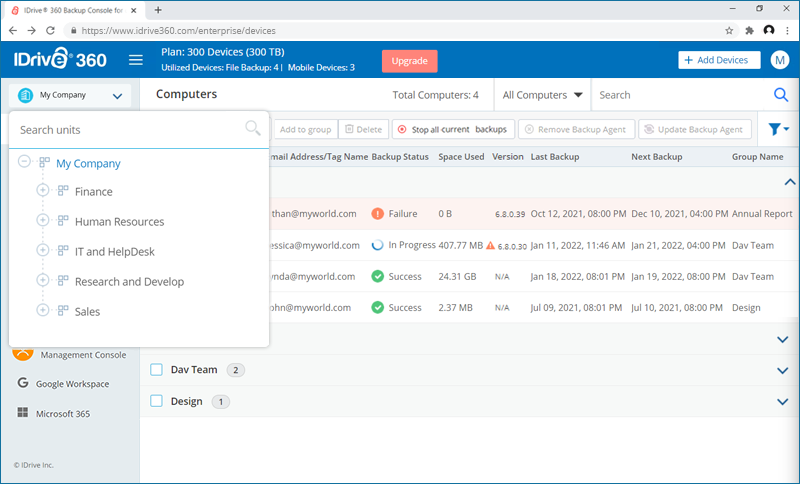
Task: Click the search magnifier in Computers header
Action: point(781,94)
